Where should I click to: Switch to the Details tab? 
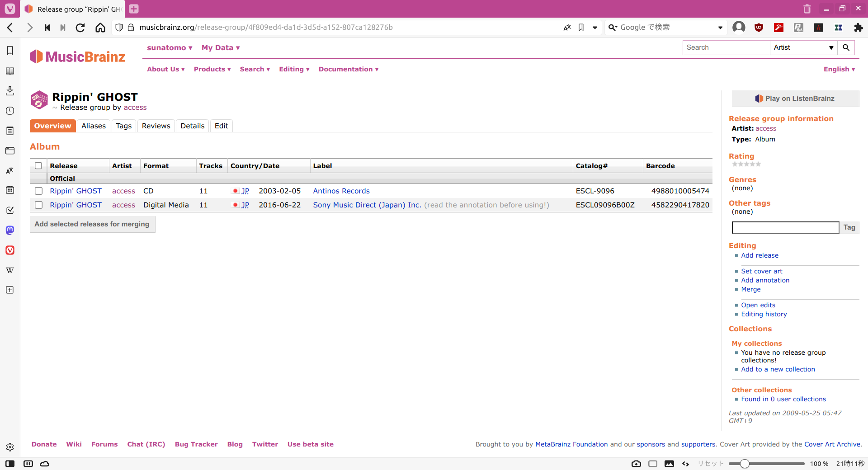[x=193, y=126]
